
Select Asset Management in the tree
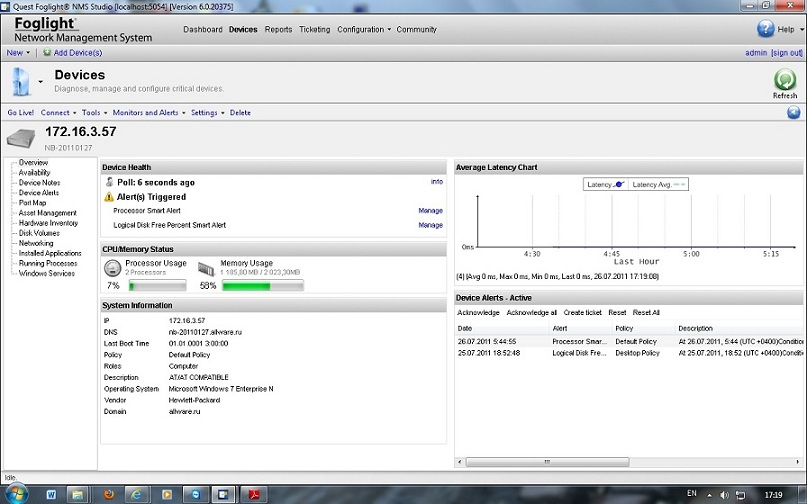(47, 213)
